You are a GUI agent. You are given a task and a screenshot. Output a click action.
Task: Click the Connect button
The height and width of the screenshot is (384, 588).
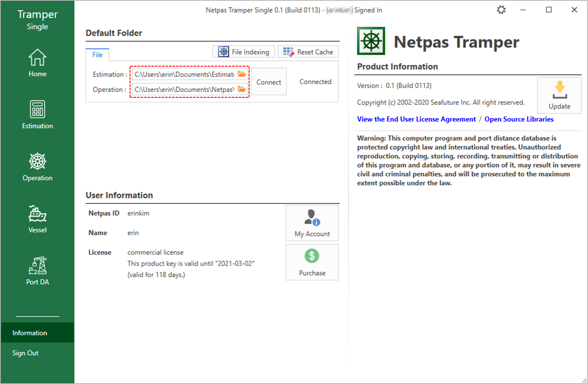tap(269, 82)
